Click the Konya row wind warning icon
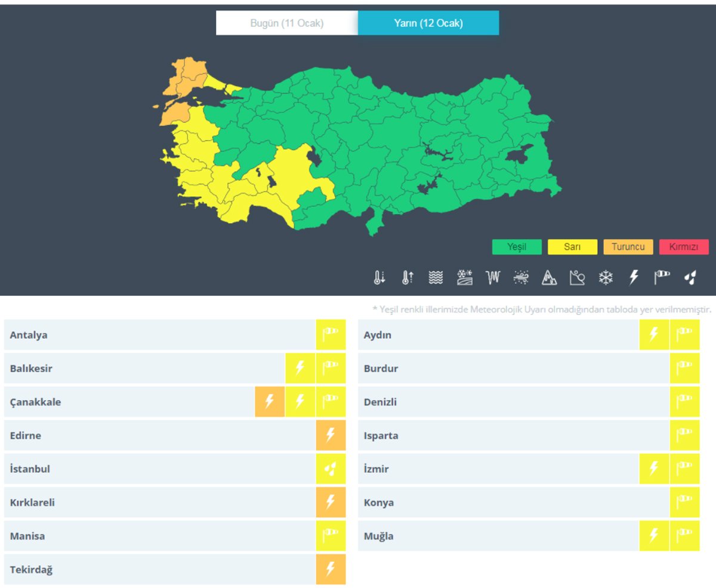 point(684,502)
